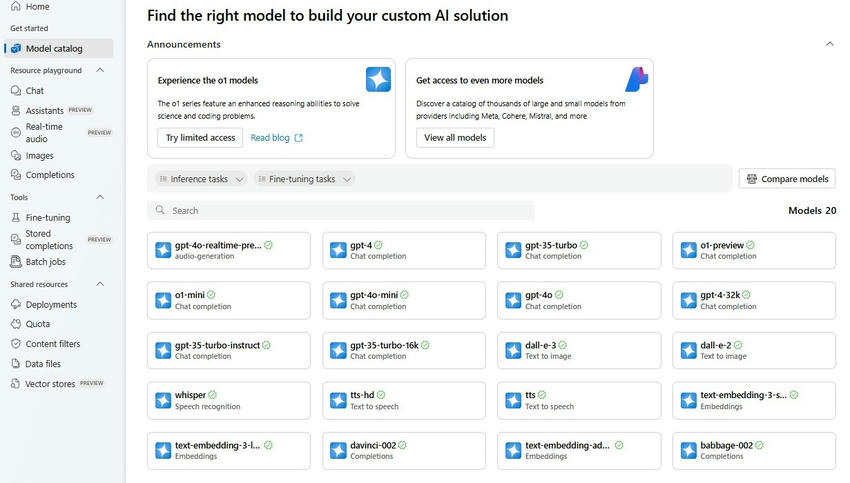This screenshot has width=850, height=483.
Task: Click the Compare models button
Action: pos(787,179)
